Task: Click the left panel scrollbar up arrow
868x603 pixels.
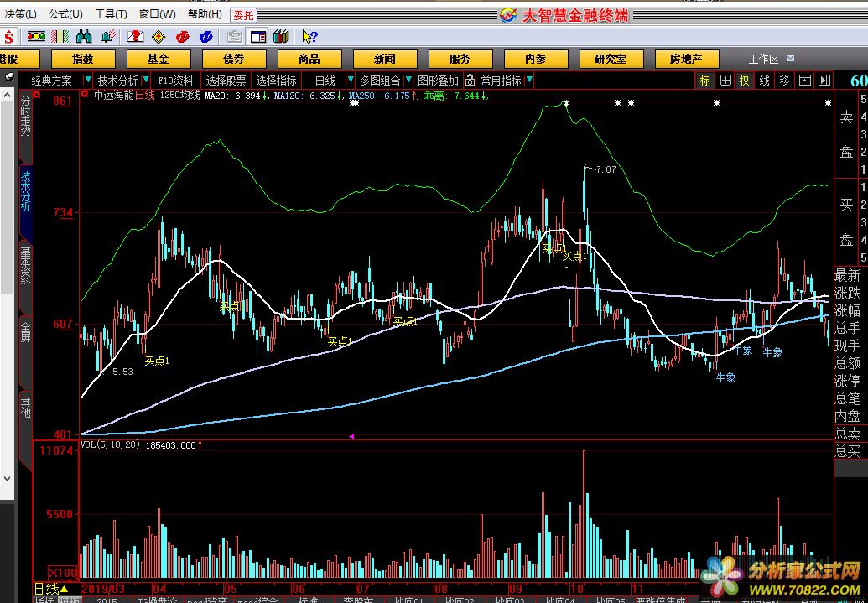Action: click(x=7, y=96)
